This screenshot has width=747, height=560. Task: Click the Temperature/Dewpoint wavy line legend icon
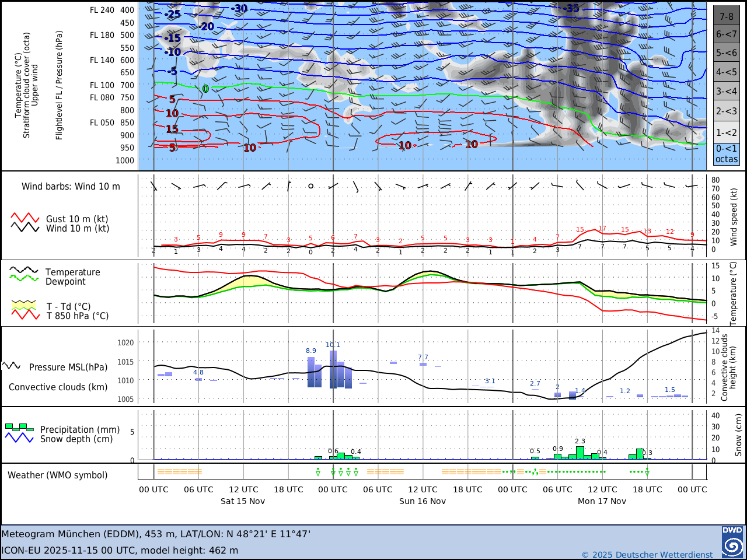click(24, 275)
